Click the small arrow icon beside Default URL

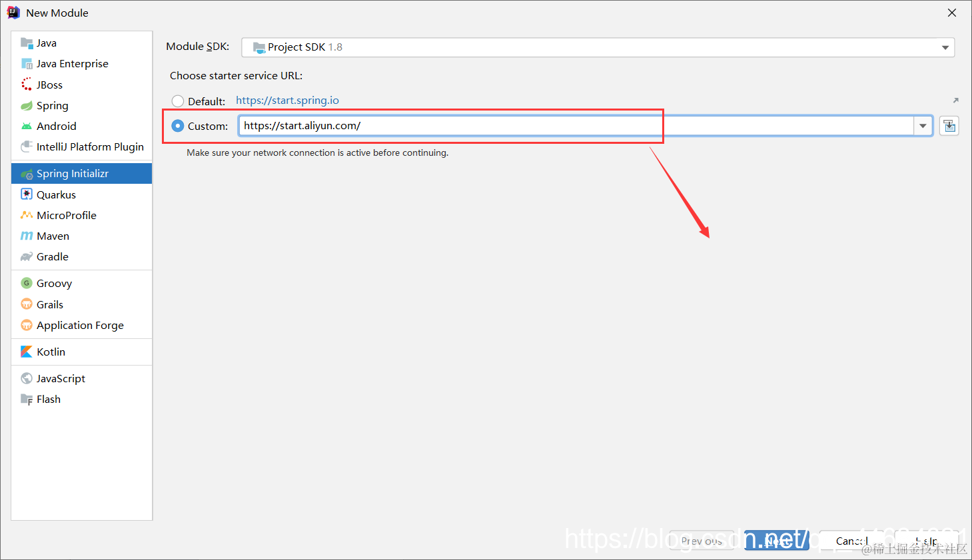[x=955, y=101]
